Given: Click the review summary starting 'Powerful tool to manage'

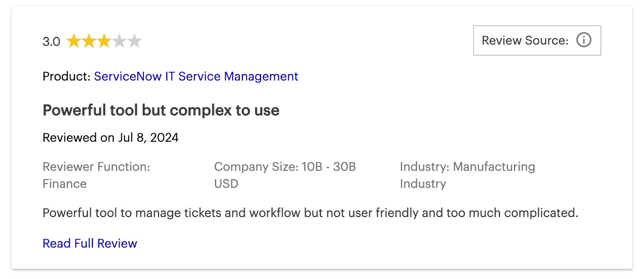Looking at the screenshot, I should coord(310,213).
